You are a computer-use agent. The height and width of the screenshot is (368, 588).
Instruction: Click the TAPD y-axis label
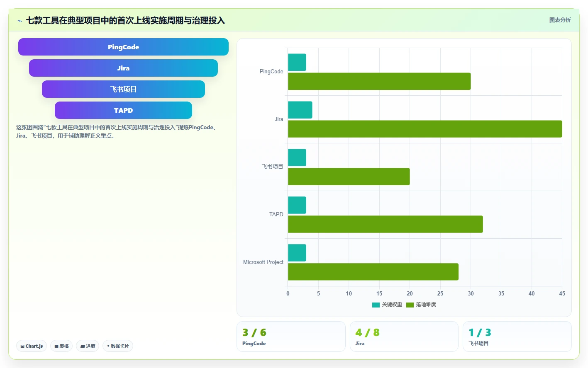[x=276, y=215]
